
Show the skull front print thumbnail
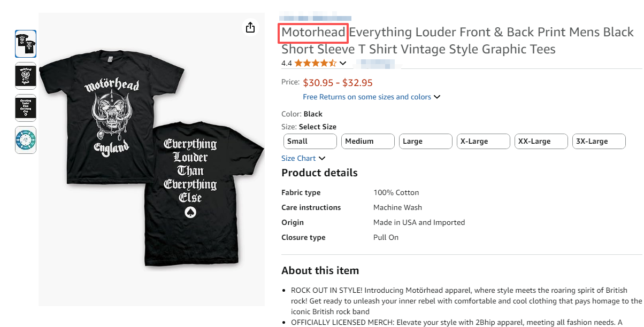[26, 76]
